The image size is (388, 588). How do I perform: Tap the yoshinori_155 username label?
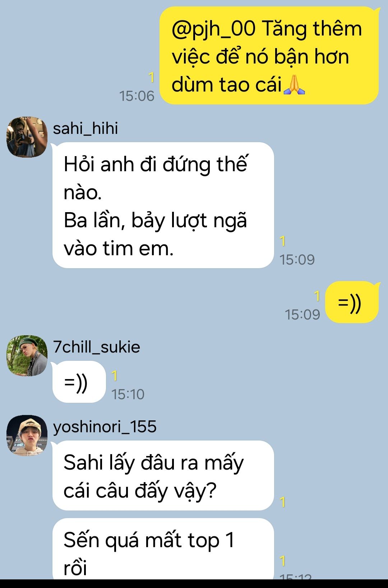point(105,427)
